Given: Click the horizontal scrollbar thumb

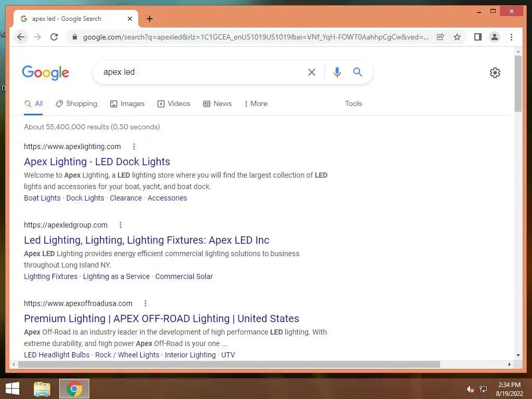Looking at the screenshot, I should click(x=229, y=364).
